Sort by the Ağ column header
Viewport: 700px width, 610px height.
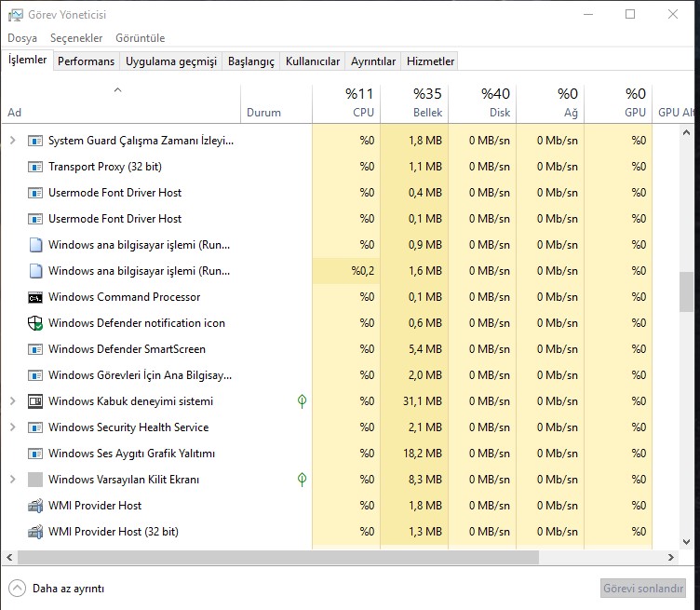(x=550, y=103)
